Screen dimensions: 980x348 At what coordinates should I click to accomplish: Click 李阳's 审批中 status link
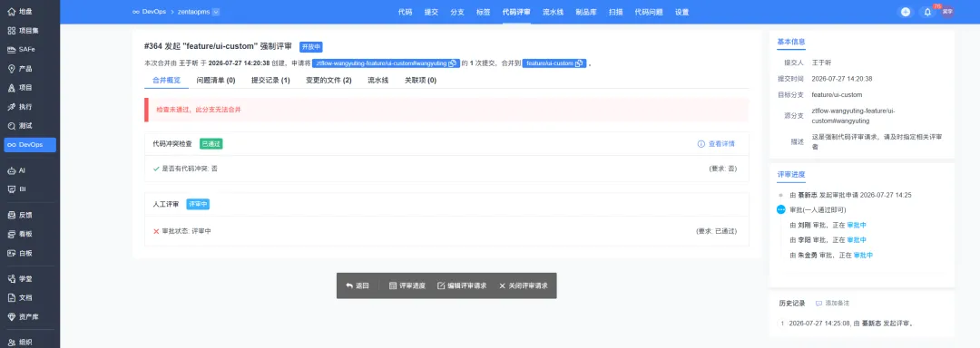point(857,239)
